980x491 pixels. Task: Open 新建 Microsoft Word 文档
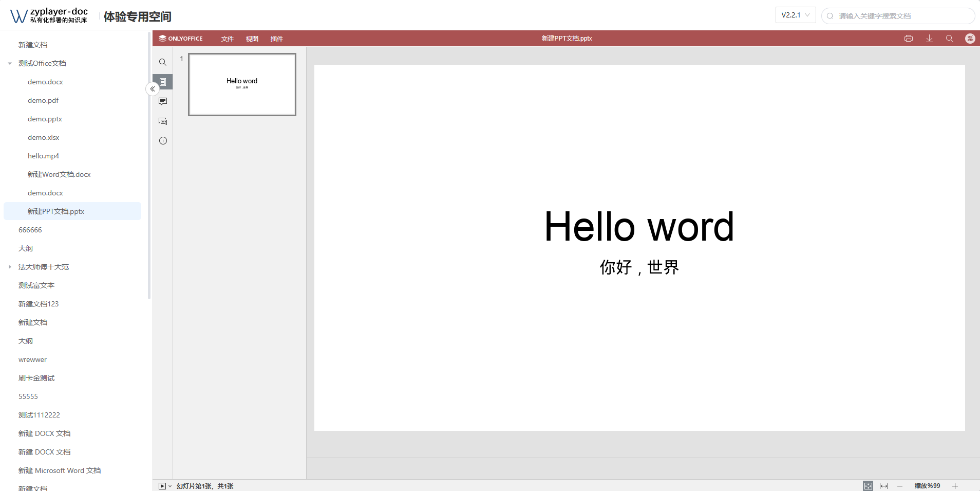(x=60, y=470)
